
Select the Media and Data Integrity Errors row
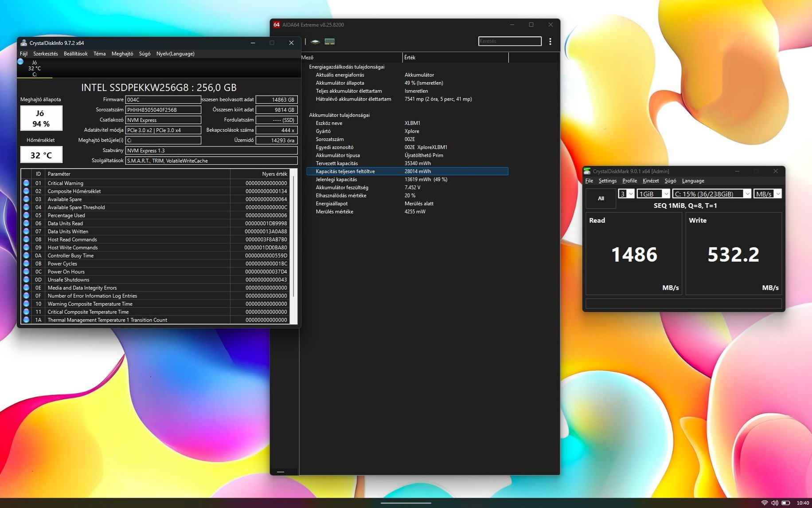[155, 288]
